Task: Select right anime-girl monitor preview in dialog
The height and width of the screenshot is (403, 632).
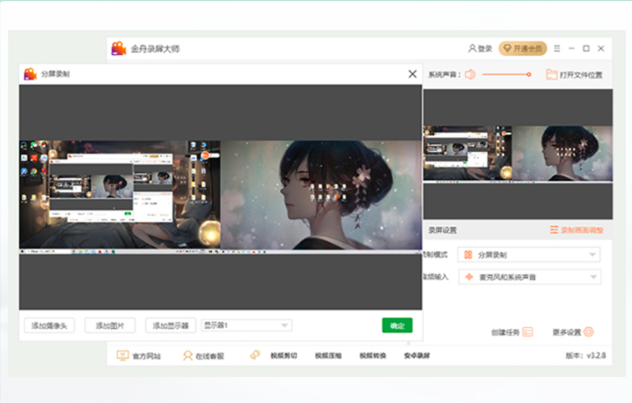Action: (321, 195)
